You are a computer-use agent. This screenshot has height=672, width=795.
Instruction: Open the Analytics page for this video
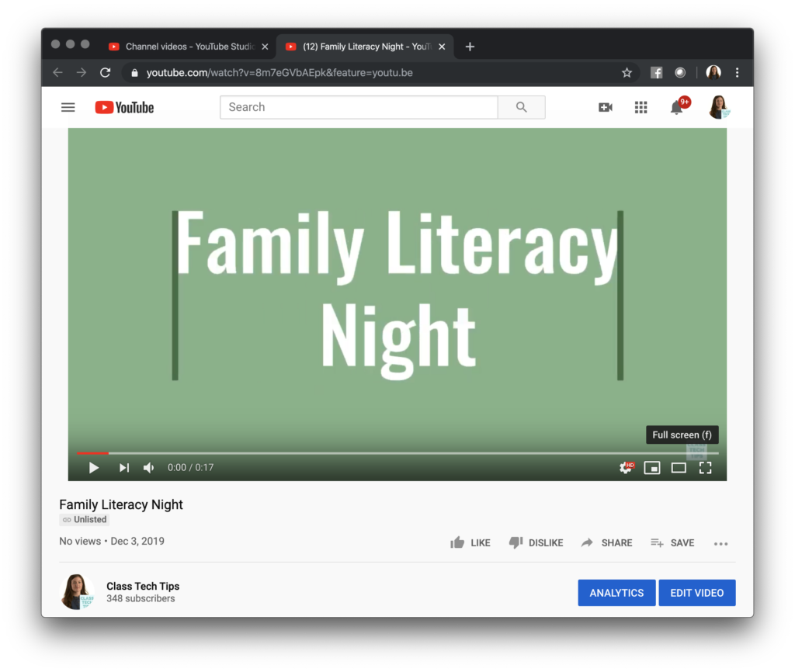[616, 592]
